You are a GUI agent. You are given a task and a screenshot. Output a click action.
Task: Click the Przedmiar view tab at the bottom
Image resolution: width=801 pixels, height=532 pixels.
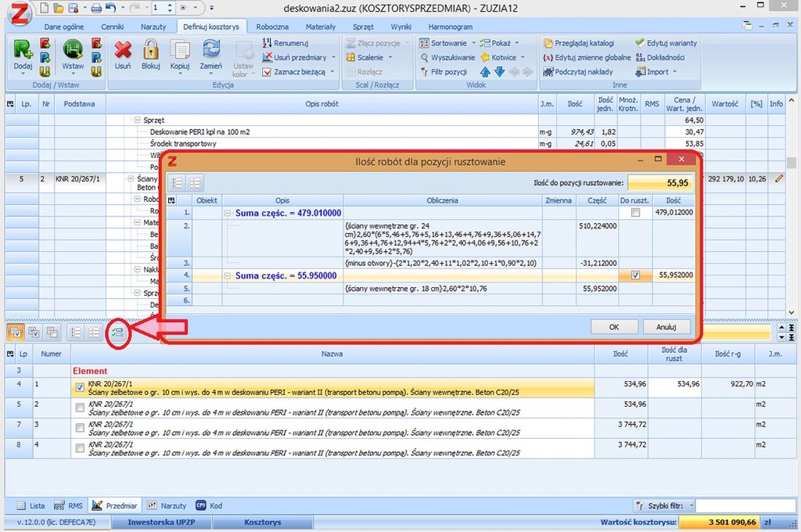pos(115,505)
